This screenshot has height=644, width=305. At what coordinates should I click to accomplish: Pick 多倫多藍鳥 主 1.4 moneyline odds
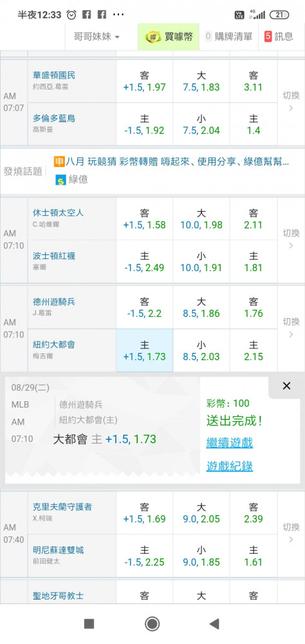[254, 124]
